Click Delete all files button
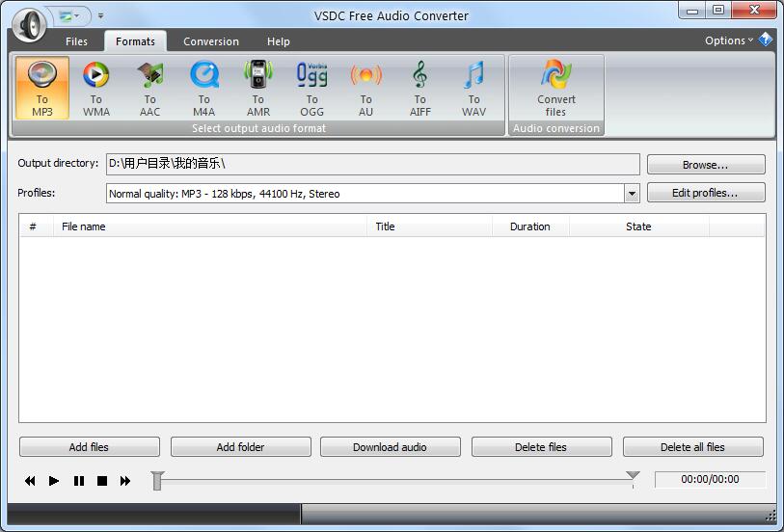The height and width of the screenshot is (532, 784). (x=693, y=446)
